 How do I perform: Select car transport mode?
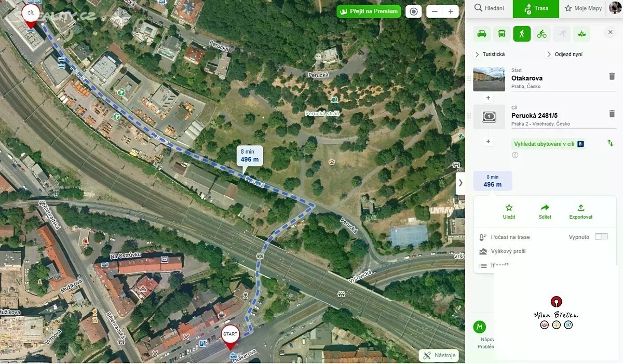pyautogui.click(x=482, y=34)
